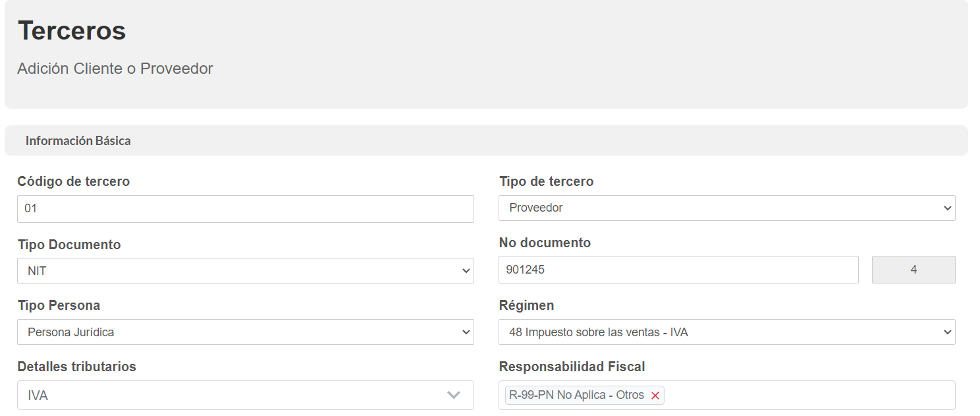The width and height of the screenshot is (980, 416).
Task: Open the Tipo de tercero dropdown
Action: point(727,208)
